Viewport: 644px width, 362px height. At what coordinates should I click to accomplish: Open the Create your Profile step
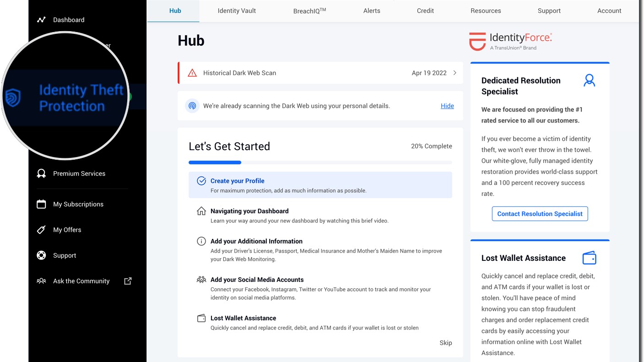[320, 185]
